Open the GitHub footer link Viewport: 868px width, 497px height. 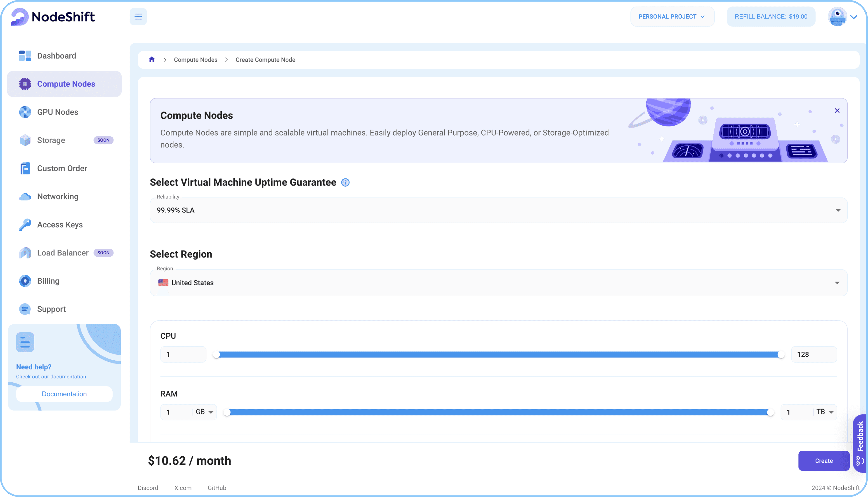(x=217, y=488)
